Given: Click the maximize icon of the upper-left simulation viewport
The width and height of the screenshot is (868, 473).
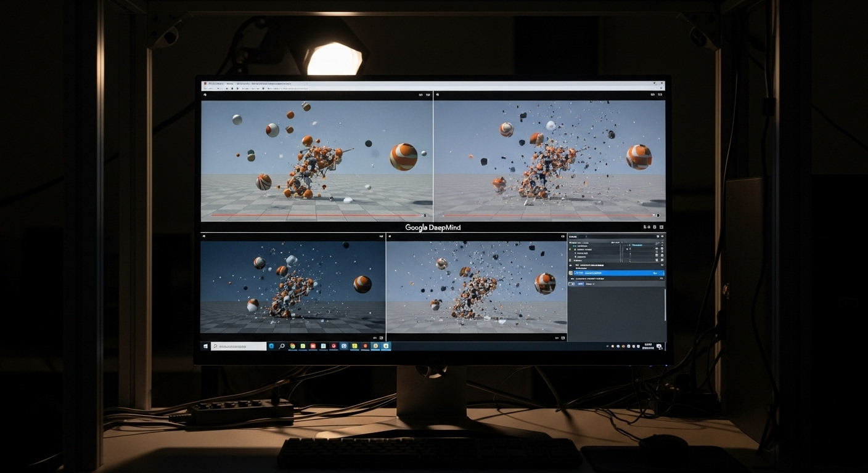Looking at the screenshot, I should tap(428, 95).
